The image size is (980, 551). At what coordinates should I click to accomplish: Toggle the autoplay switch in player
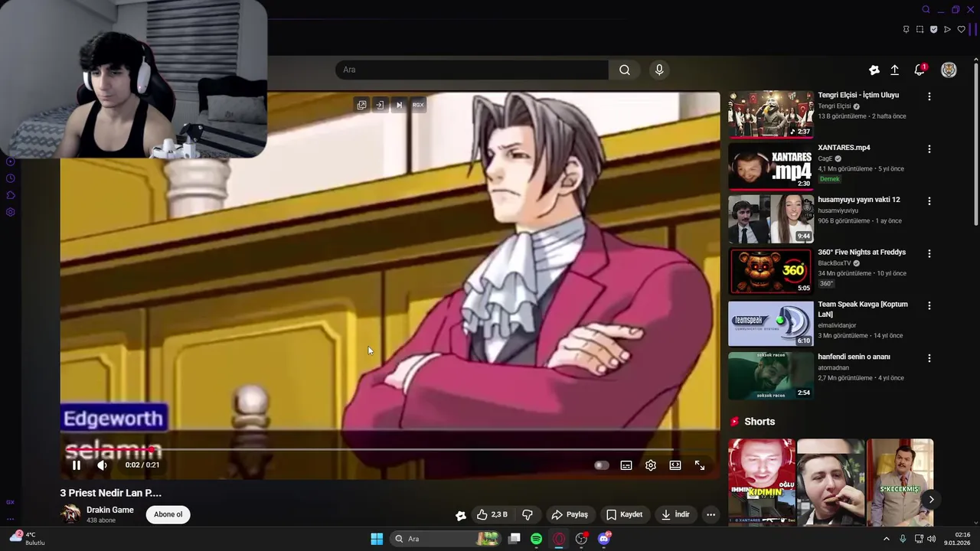pos(601,465)
